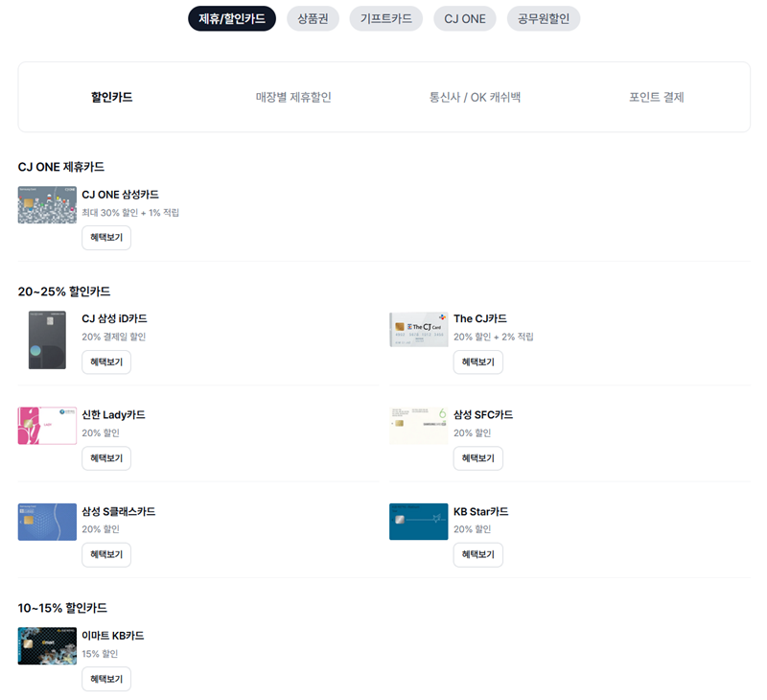Screen dimensions: 767x700
Task: Click 삼성 SFC카드 card image
Action: tap(419, 426)
